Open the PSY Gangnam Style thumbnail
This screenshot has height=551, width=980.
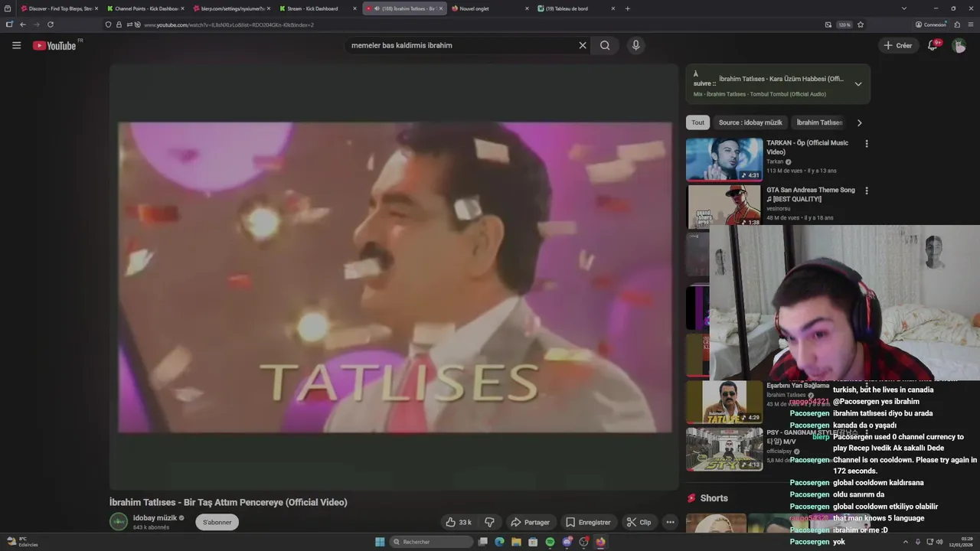(x=724, y=449)
